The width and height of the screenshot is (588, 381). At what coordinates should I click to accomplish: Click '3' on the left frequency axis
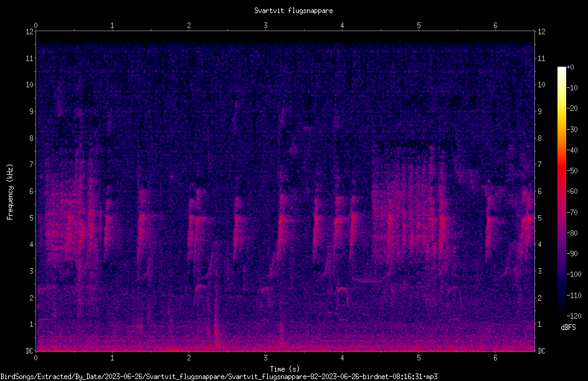click(31, 271)
